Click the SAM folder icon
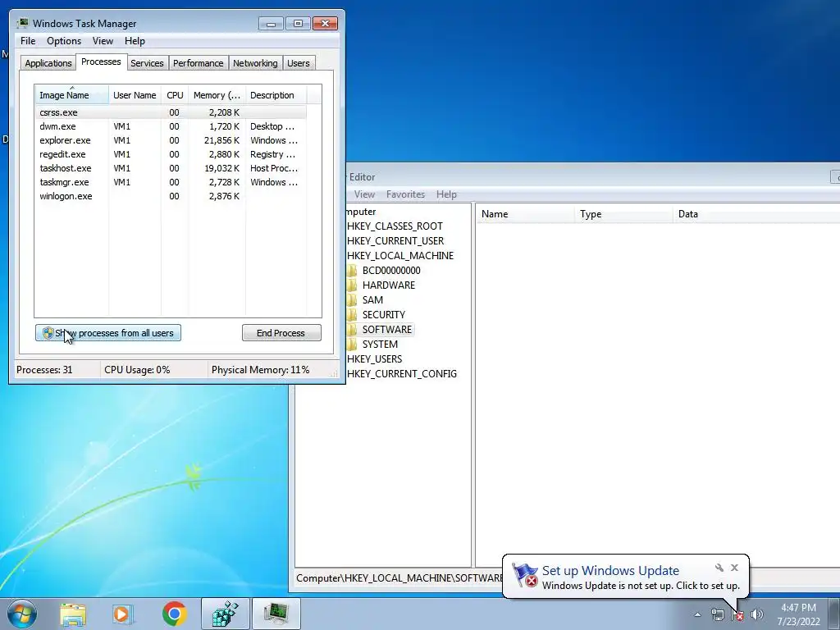The width and height of the screenshot is (840, 630). [352, 300]
